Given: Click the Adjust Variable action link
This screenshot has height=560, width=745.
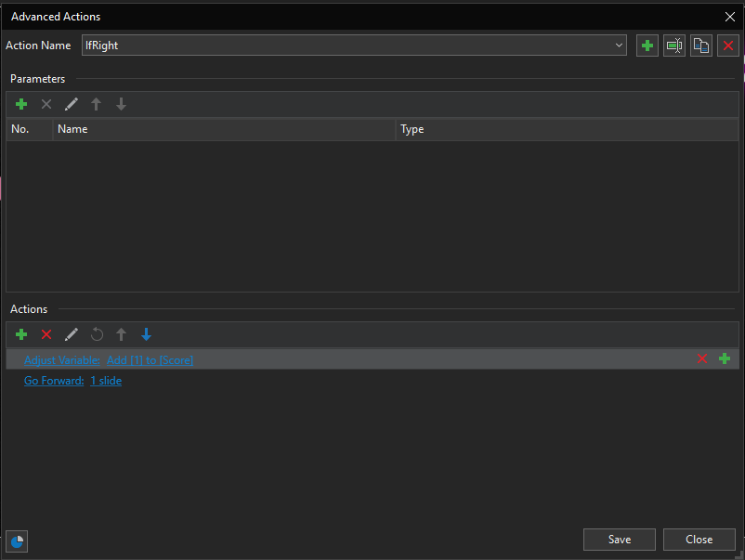Looking at the screenshot, I should pos(61,360).
